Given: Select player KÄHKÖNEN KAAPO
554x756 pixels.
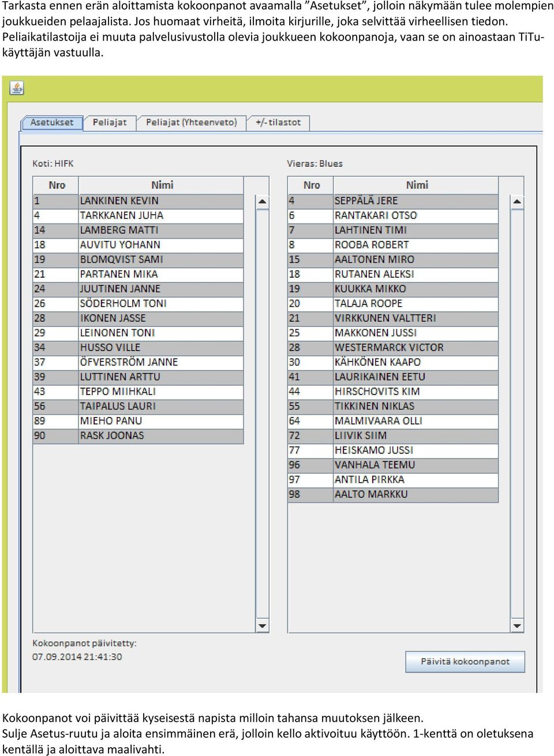Looking at the screenshot, I should click(x=393, y=362).
